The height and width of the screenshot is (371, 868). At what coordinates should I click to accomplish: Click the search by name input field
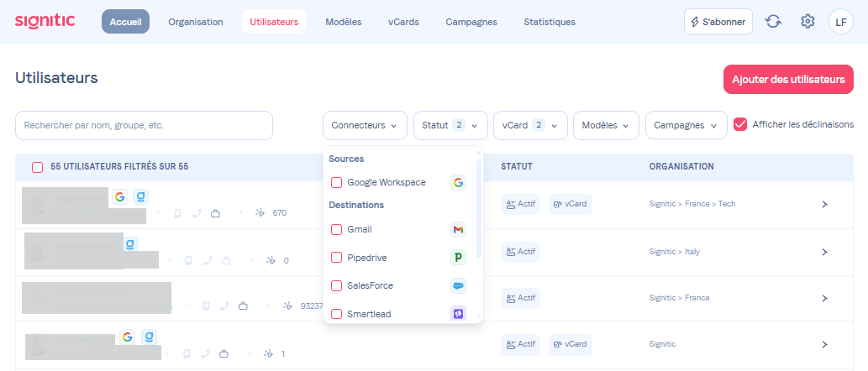144,126
